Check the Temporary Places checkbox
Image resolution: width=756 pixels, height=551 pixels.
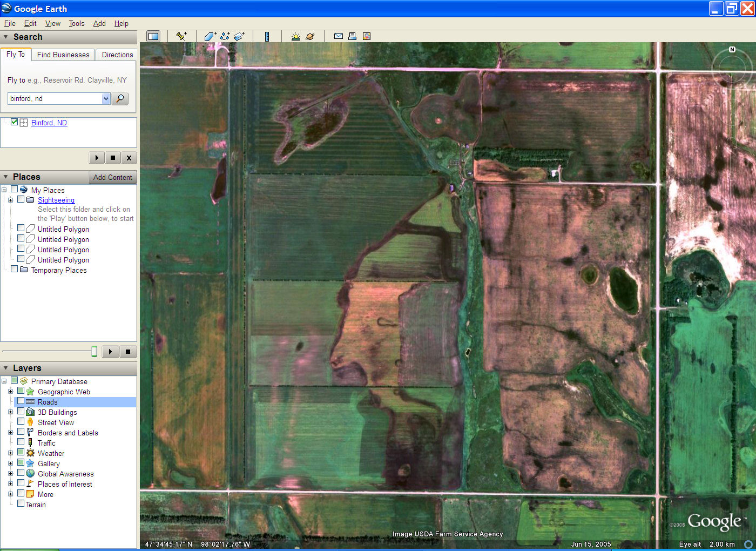click(15, 269)
